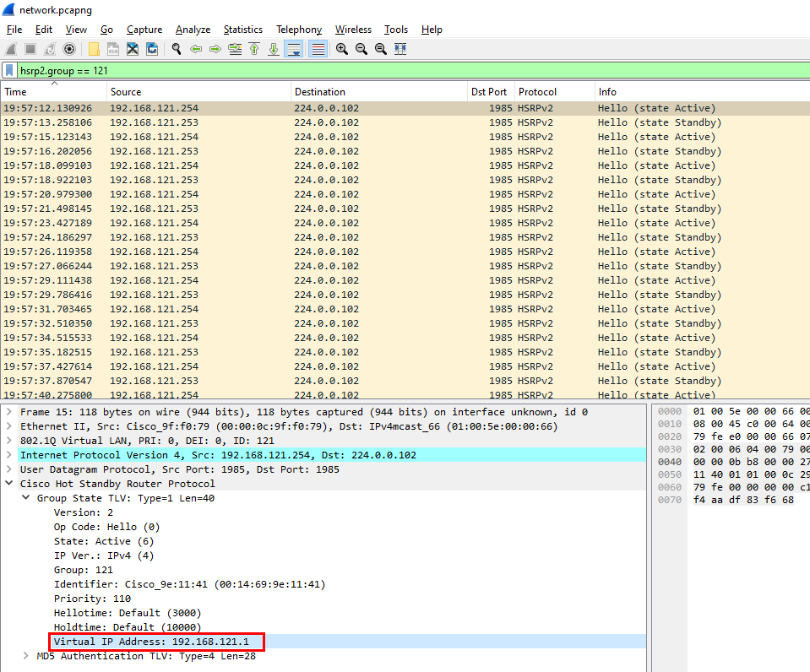This screenshot has height=672, width=810.
Task: Toggle packet colorization rules button
Action: pos(318,49)
